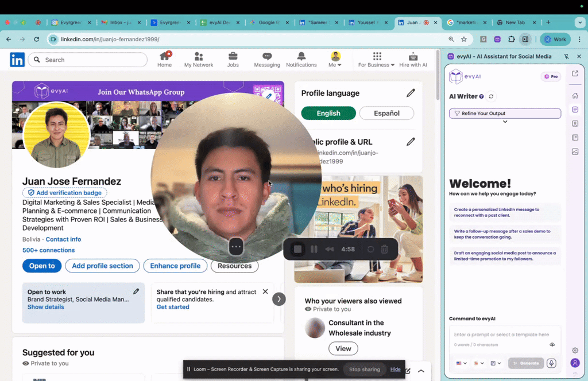This screenshot has height=381, width=588.
Task: Switch to Youssef LinkedIn tab
Action: pos(367,22)
